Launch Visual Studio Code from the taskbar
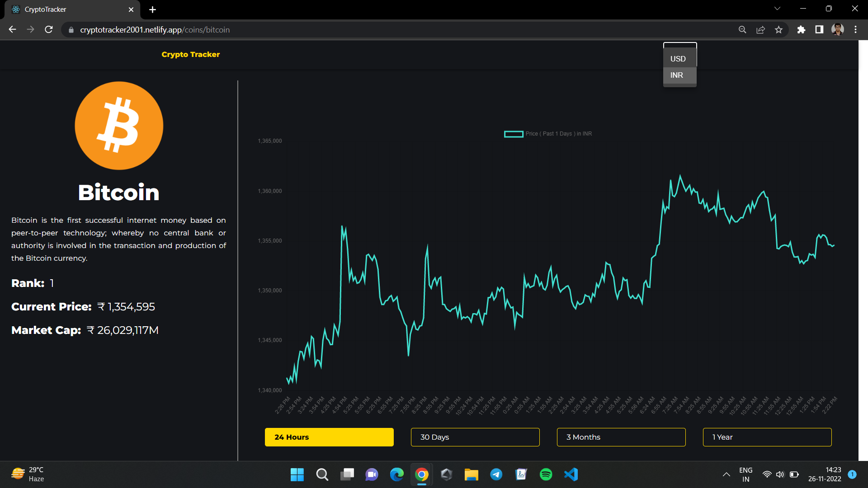 pyautogui.click(x=571, y=474)
